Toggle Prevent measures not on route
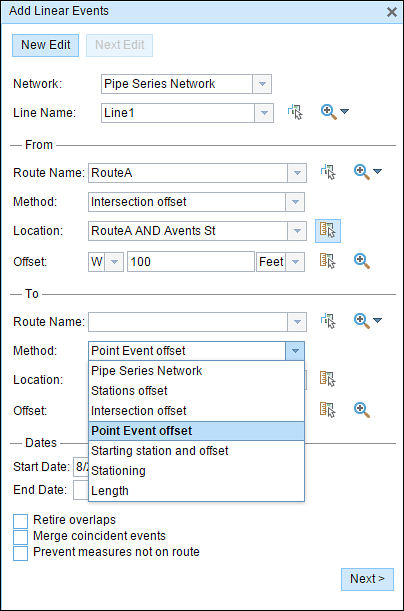The width and height of the screenshot is (404, 611). [x=20, y=553]
